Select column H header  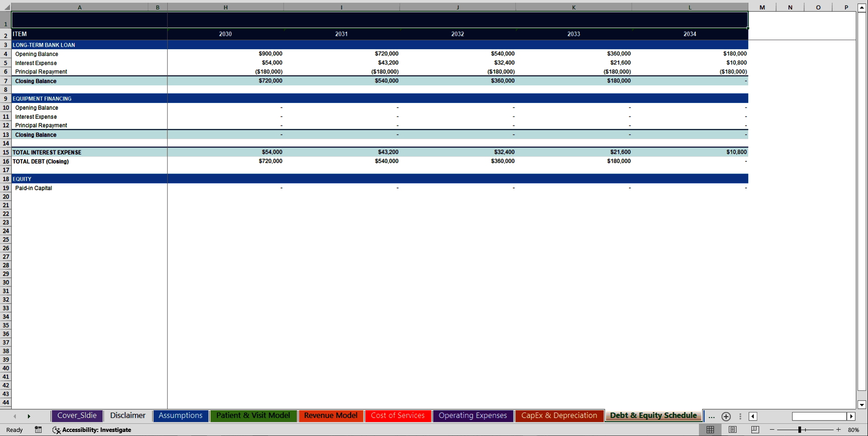coord(225,7)
